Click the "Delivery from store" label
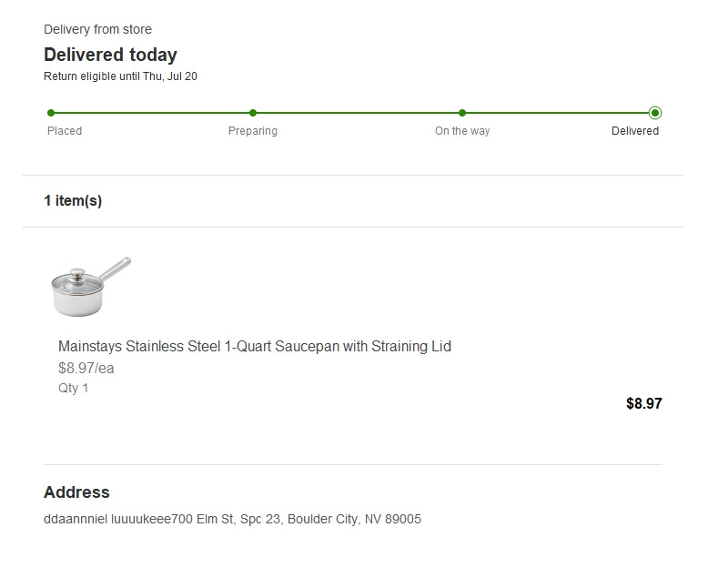This screenshot has height=588, width=728. pos(97,30)
